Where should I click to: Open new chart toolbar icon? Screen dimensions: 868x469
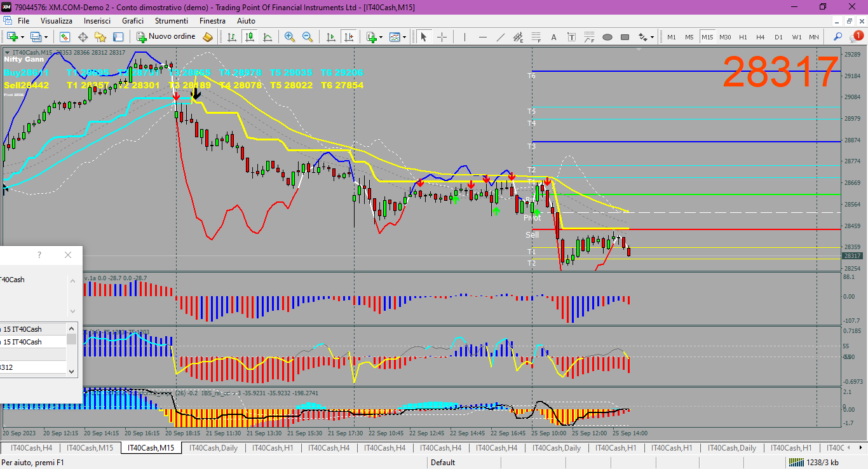tap(11, 37)
